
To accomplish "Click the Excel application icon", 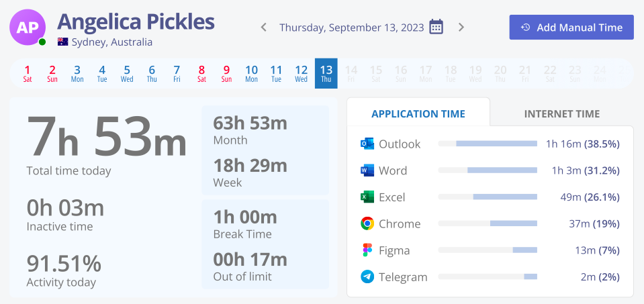I will pos(367,197).
